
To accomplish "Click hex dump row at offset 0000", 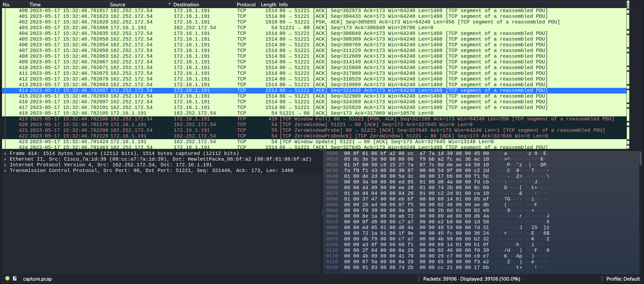I will click(x=437, y=154).
